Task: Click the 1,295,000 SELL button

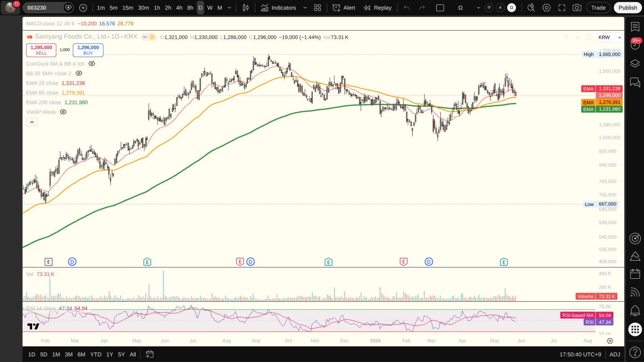Action: click(41, 50)
